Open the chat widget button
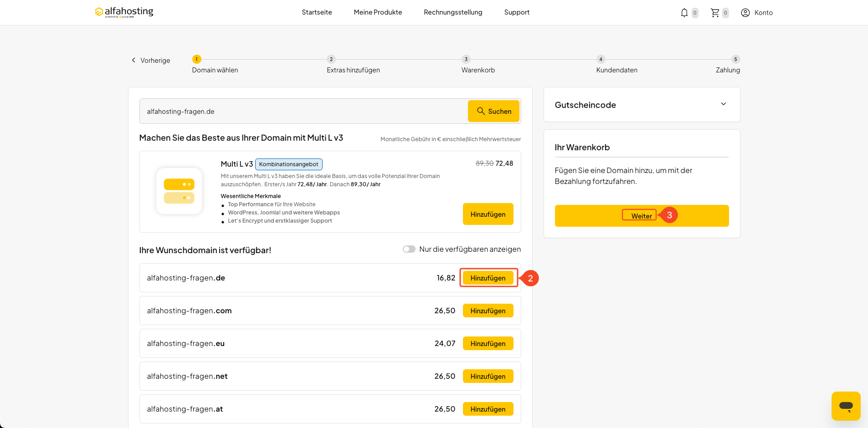Viewport: 868px width, 428px height. pos(846,406)
